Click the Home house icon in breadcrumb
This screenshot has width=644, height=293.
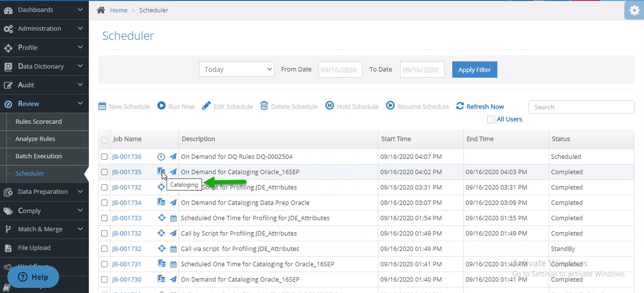click(x=101, y=10)
